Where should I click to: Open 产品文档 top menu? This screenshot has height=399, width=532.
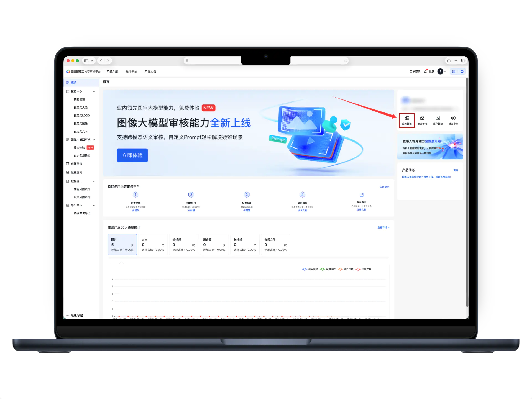[x=150, y=71]
